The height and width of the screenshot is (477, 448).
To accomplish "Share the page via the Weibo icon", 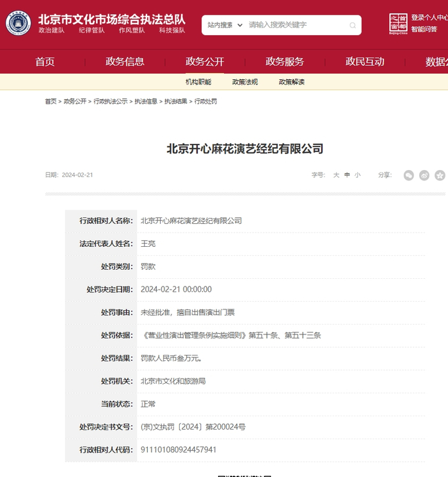I will coord(424,175).
